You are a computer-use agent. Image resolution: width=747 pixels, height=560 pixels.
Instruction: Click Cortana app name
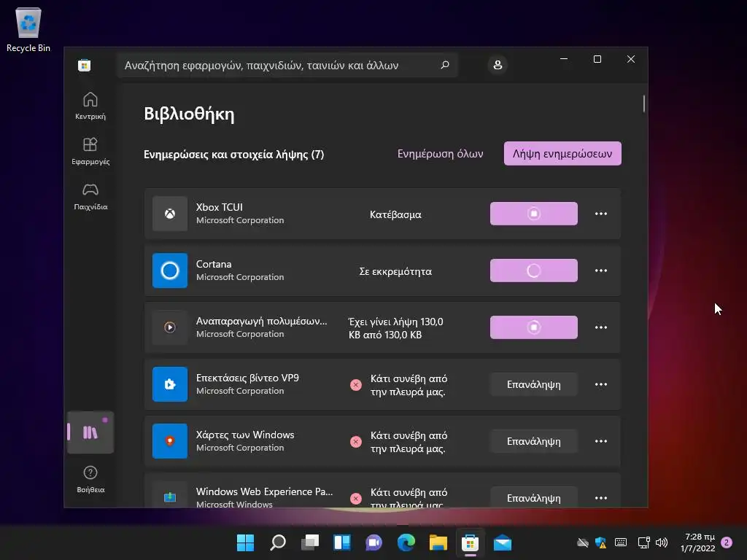[x=214, y=264]
